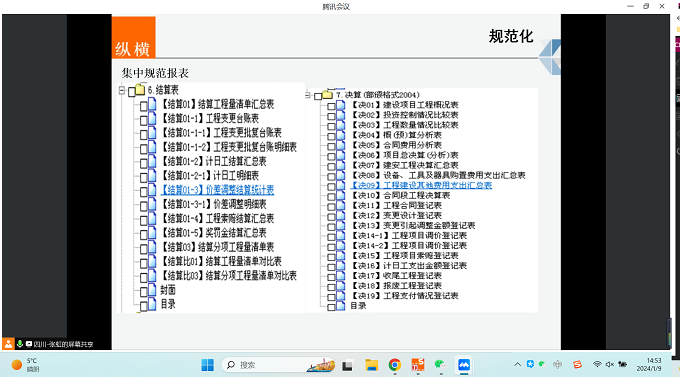The height and width of the screenshot is (377, 680).
Task: Collapse the 6.结算表 tree node
Action: point(122,90)
